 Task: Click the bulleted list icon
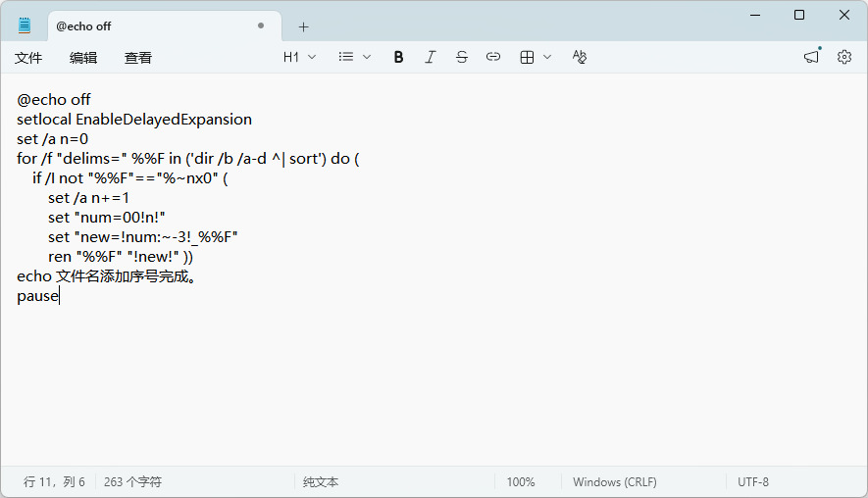coord(346,57)
